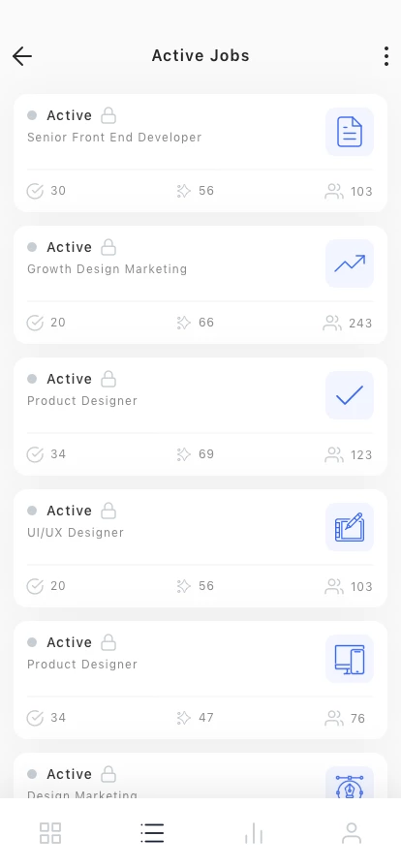This screenshot has width=401, height=868.
Task: Open the pen tool icon for Design Marketing
Action: point(350,783)
